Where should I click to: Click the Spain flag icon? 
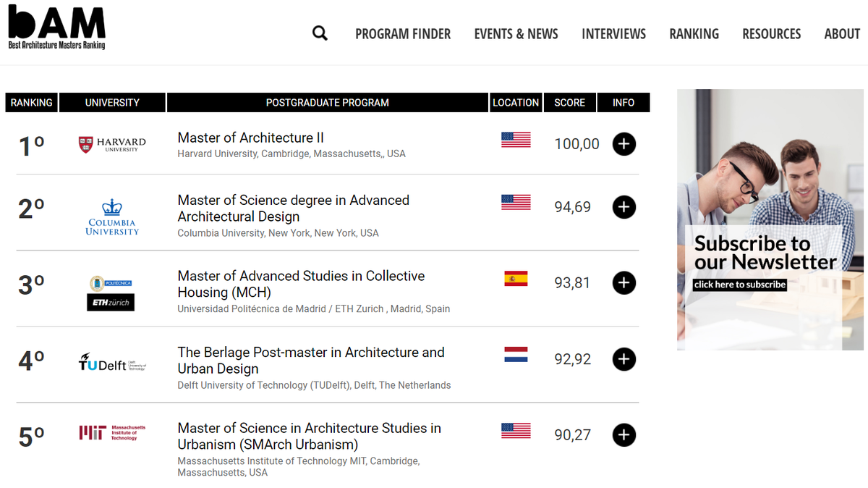click(516, 279)
